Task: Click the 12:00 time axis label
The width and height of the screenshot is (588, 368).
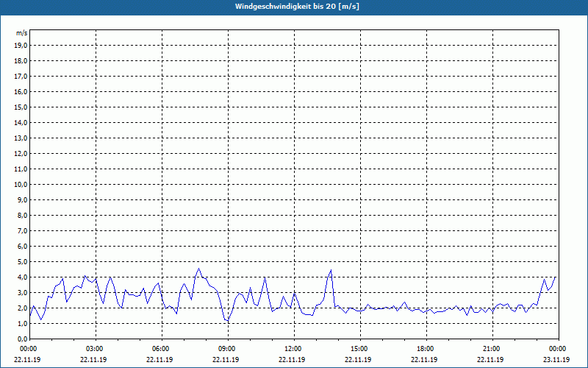Action: [x=294, y=349]
